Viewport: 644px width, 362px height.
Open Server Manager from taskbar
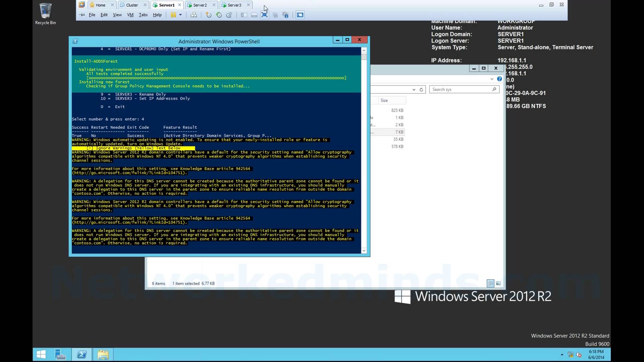point(60,355)
